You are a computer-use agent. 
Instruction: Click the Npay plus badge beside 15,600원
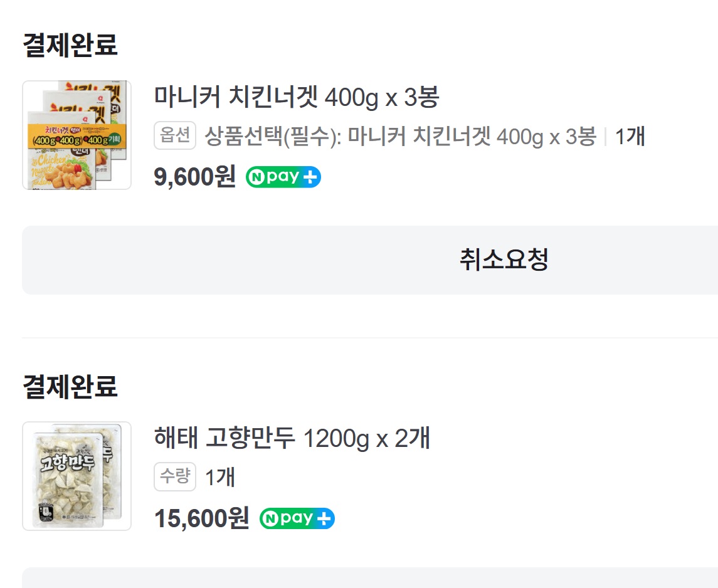297,518
